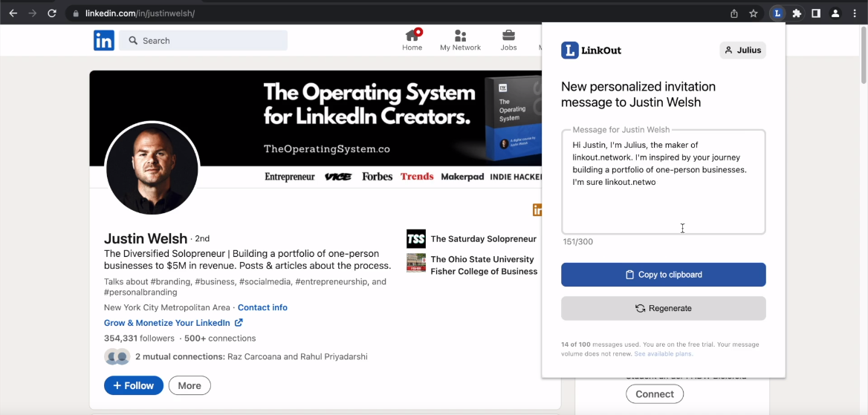The width and height of the screenshot is (868, 415).
Task: Open Jobs in LinkedIn navigation
Action: pyautogui.click(x=509, y=40)
